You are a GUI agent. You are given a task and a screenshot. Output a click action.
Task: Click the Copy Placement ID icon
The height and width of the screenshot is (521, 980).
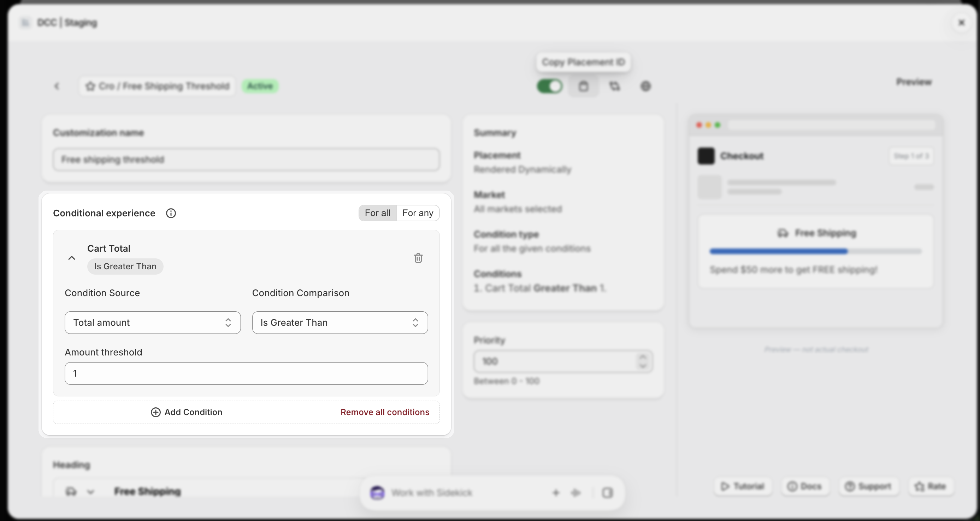click(x=583, y=86)
